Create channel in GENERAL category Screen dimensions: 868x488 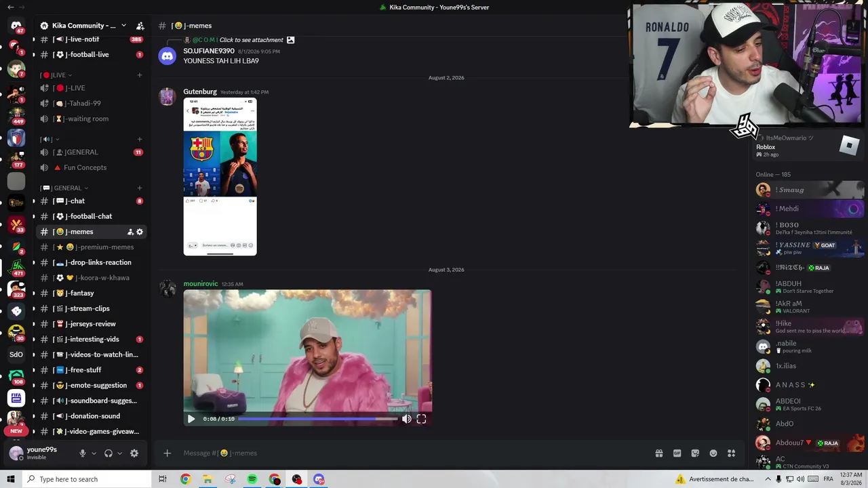click(x=140, y=188)
